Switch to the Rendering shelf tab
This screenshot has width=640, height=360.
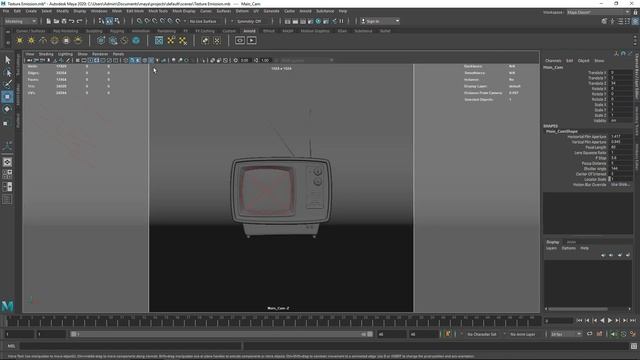[166, 31]
